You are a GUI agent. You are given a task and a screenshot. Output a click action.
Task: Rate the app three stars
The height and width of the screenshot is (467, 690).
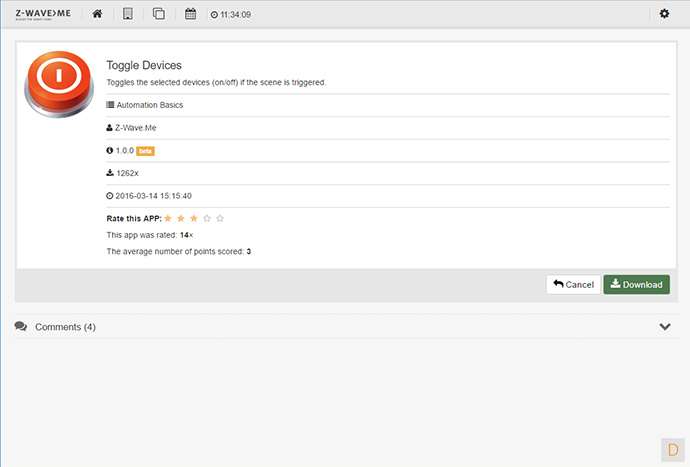point(194,218)
